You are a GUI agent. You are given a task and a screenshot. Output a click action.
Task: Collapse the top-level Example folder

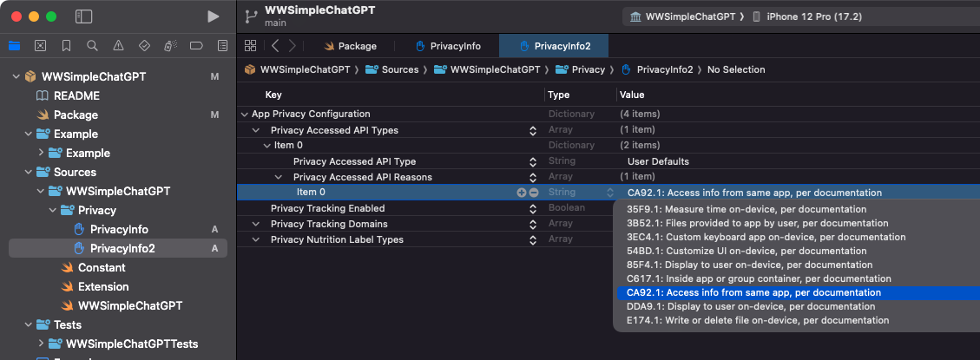(x=28, y=134)
